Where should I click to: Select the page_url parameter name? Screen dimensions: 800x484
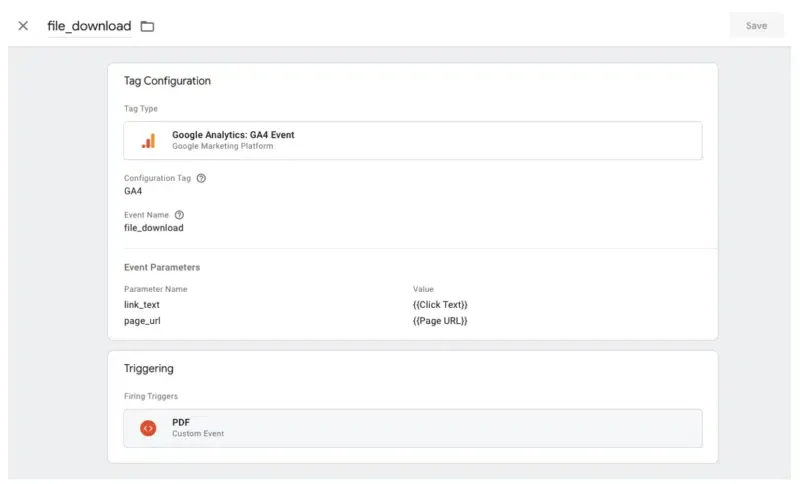(141, 321)
